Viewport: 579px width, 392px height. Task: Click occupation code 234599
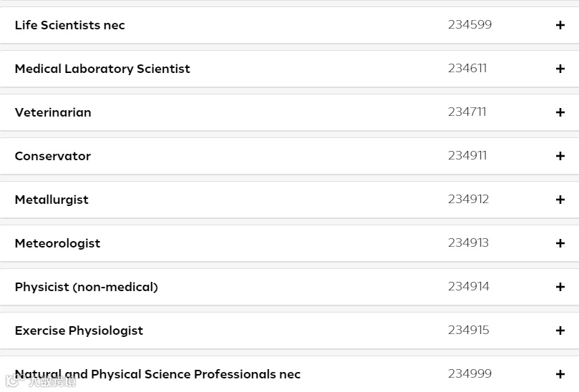tap(469, 24)
